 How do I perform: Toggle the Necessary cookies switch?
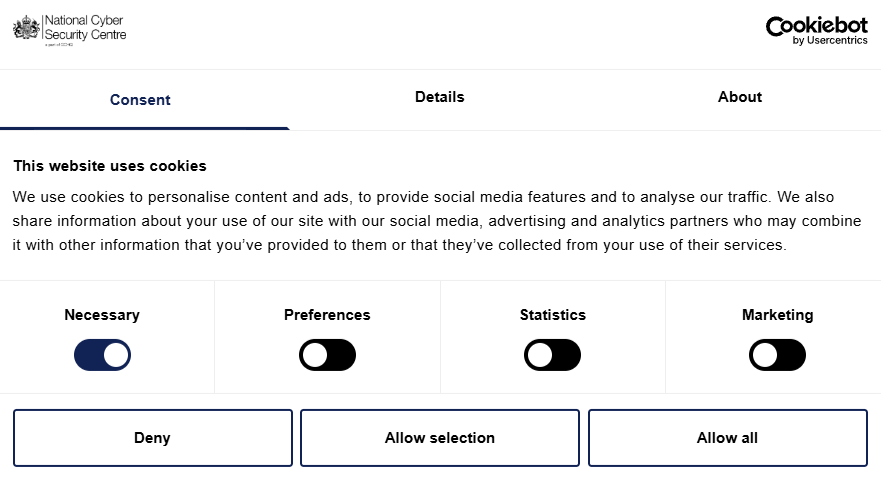tap(102, 355)
